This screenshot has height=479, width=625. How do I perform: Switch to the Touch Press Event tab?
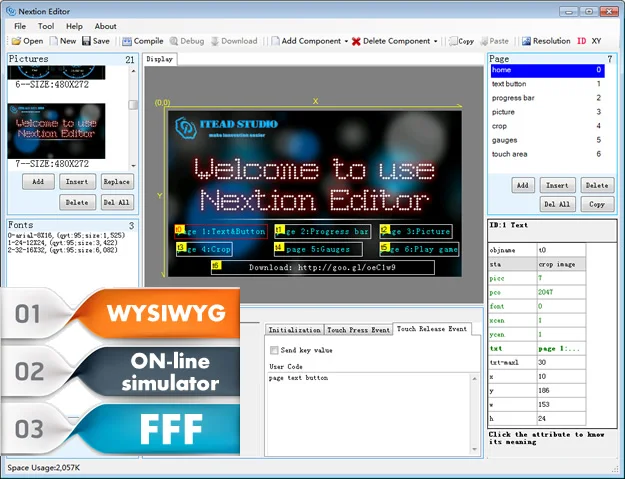358,329
